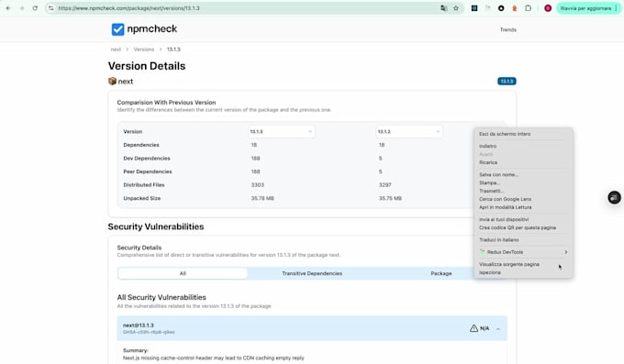Select the All vulnerabilities tab

[183, 273]
